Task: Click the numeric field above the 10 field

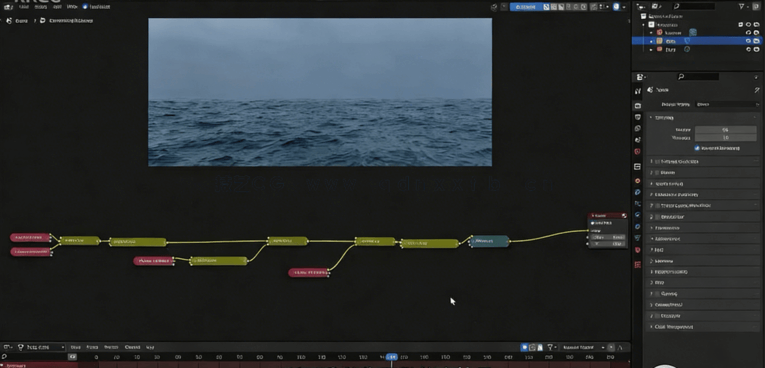Action: [725, 130]
